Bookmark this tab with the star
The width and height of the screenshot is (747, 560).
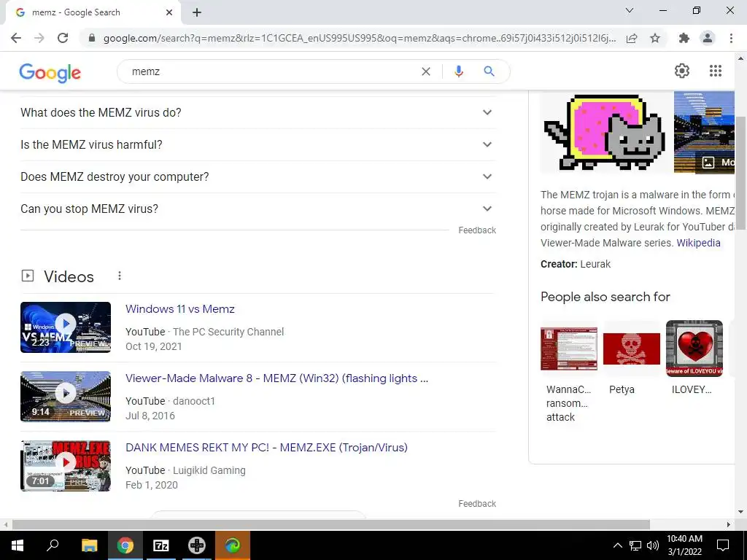(x=655, y=38)
